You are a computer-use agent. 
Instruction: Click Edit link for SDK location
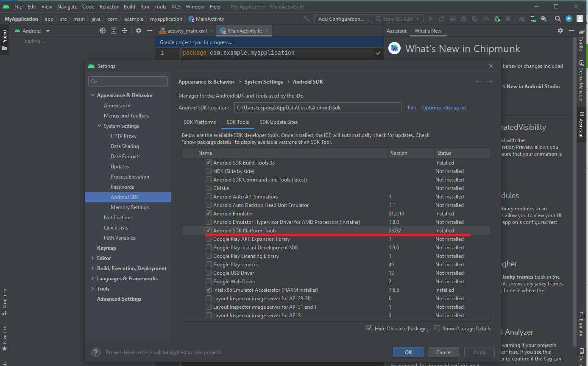click(x=412, y=108)
